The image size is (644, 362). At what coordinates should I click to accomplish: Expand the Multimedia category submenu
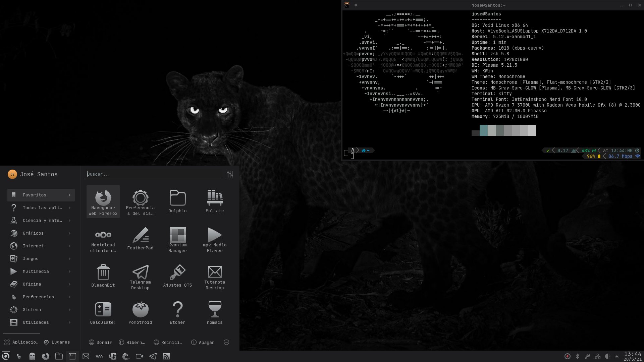coord(41,271)
